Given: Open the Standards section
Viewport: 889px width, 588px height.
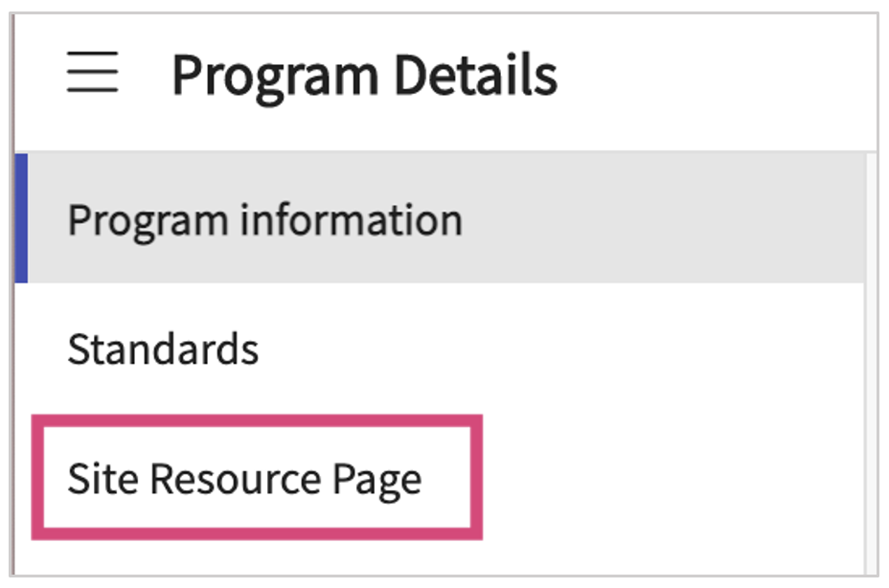Looking at the screenshot, I should coord(163,350).
